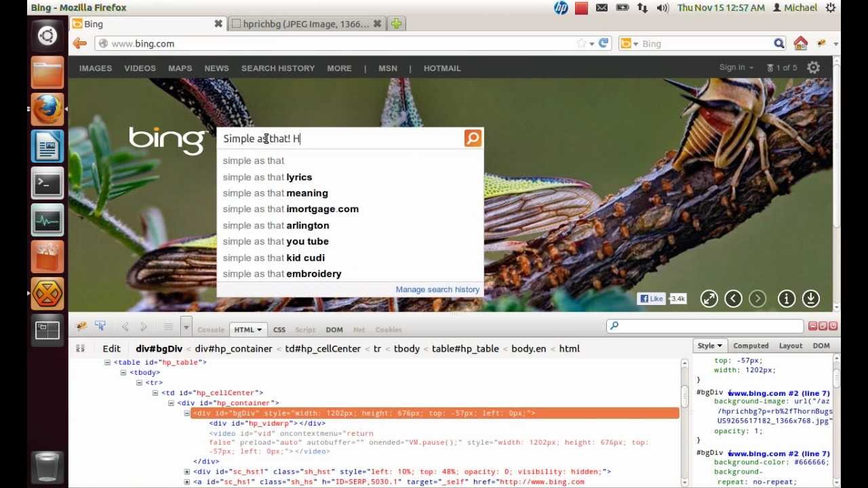The width and height of the screenshot is (868, 488).
Task: Open Bing SEARCH HISTORY link
Action: point(278,68)
